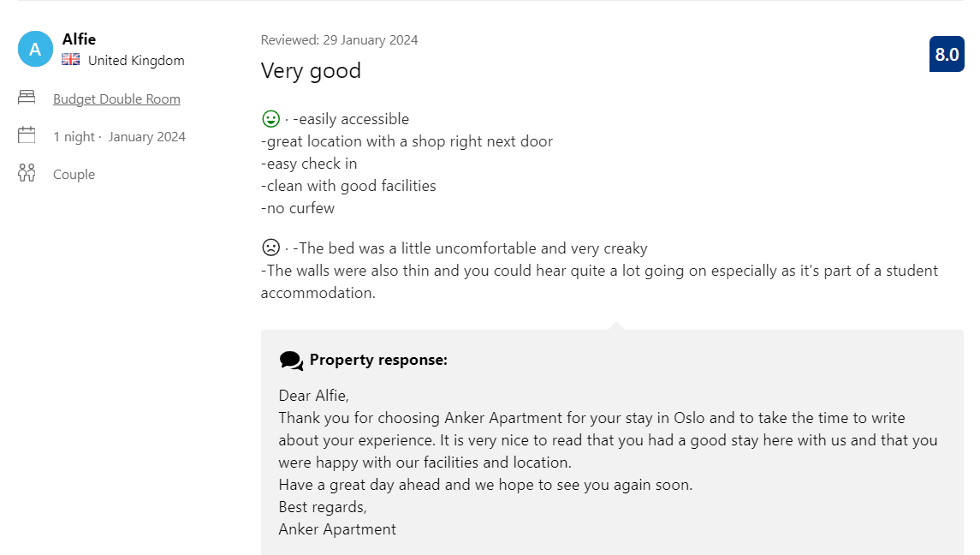Click the couple travelers icon
980x555 pixels.
point(27,173)
